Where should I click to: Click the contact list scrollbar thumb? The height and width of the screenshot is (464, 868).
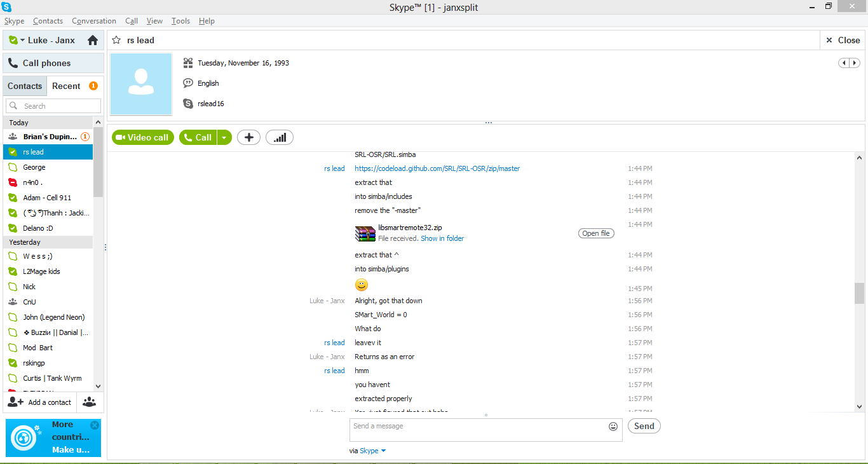pos(98,162)
